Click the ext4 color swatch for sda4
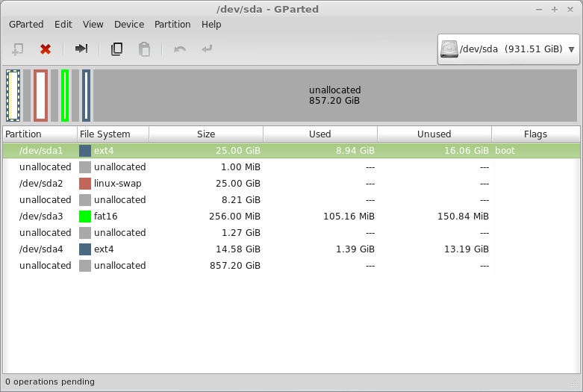The image size is (583, 392). click(x=85, y=249)
